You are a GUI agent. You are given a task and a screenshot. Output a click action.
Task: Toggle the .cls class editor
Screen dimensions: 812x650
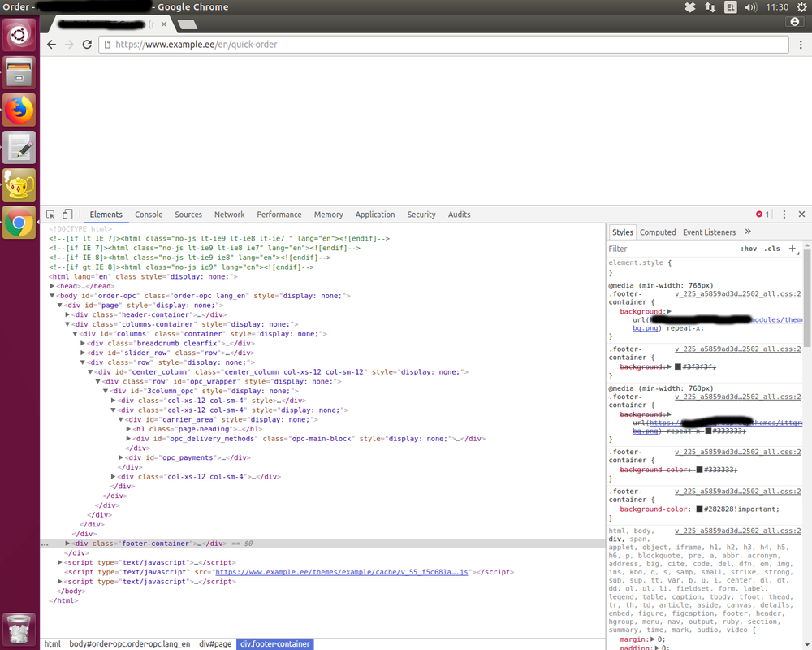[x=772, y=249]
